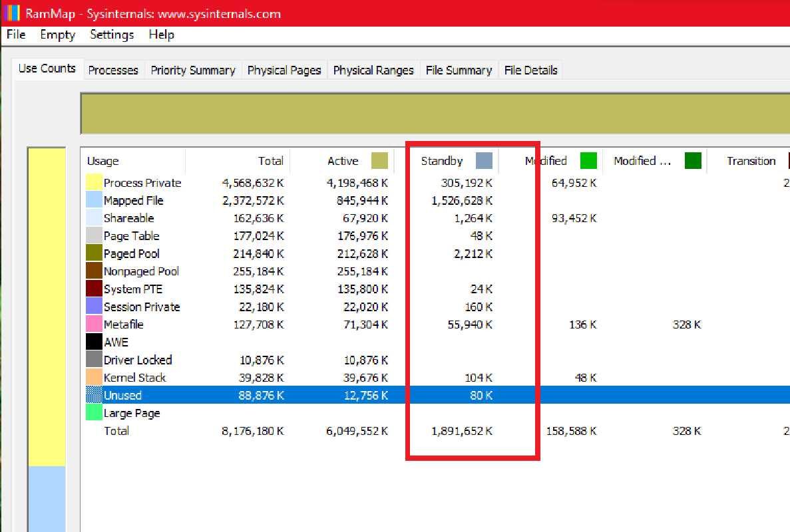The image size is (790, 532).
Task: Open the Settings menu
Action: [111, 35]
